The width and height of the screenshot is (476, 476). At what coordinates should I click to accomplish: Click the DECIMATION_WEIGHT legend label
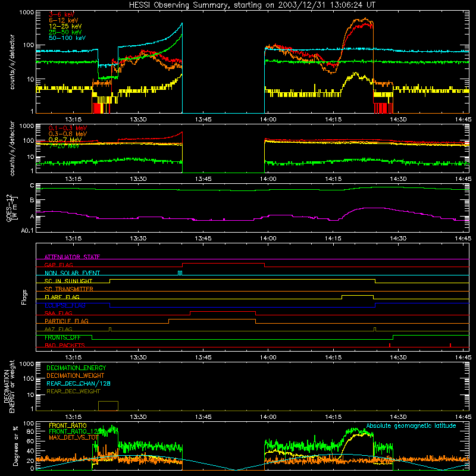point(76,375)
